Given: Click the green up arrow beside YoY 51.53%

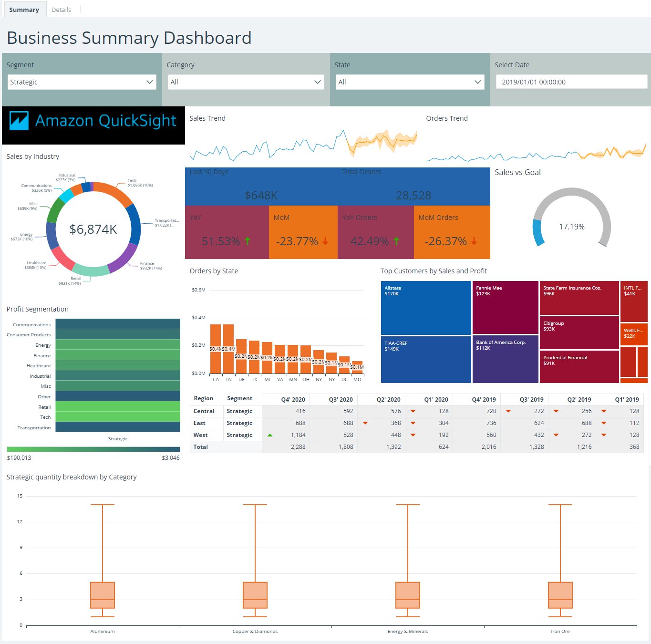Looking at the screenshot, I should tap(248, 241).
